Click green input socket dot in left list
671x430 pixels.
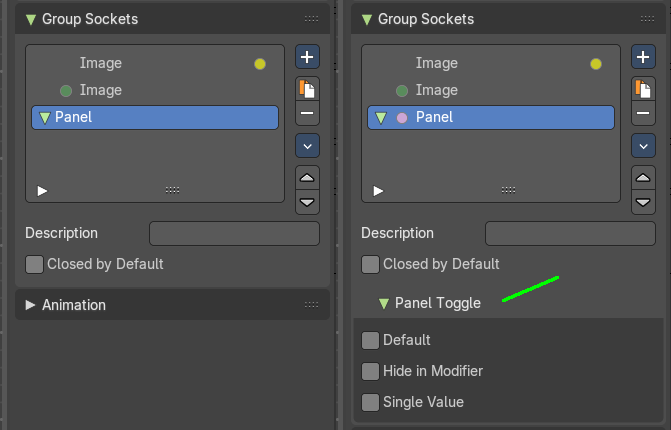click(x=66, y=91)
